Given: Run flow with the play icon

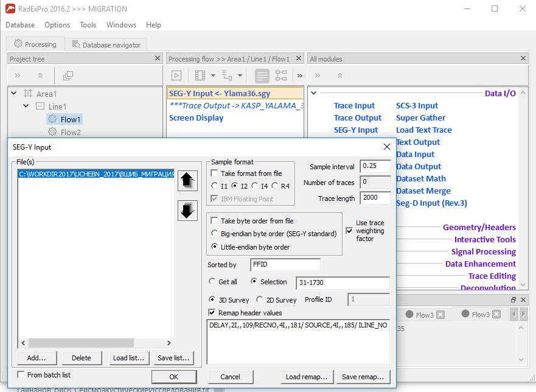Looking at the screenshot, I should coord(176,75).
